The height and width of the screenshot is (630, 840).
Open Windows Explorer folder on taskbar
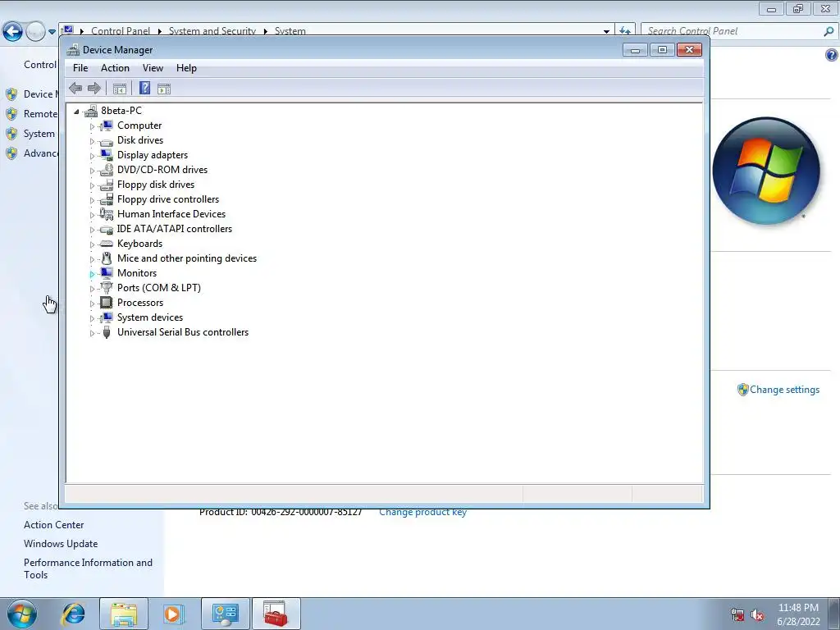pyautogui.click(x=124, y=614)
